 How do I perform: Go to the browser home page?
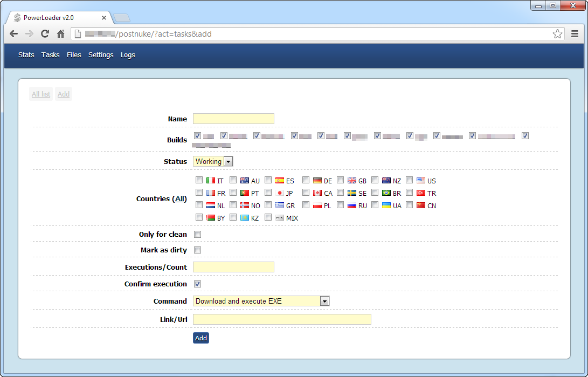tap(60, 34)
